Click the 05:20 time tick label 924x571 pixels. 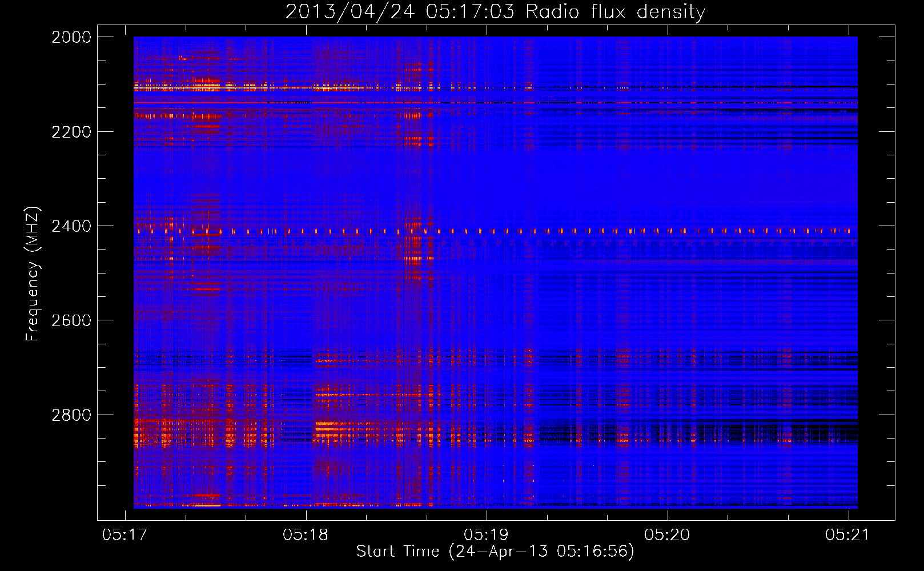(x=667, y=534)
